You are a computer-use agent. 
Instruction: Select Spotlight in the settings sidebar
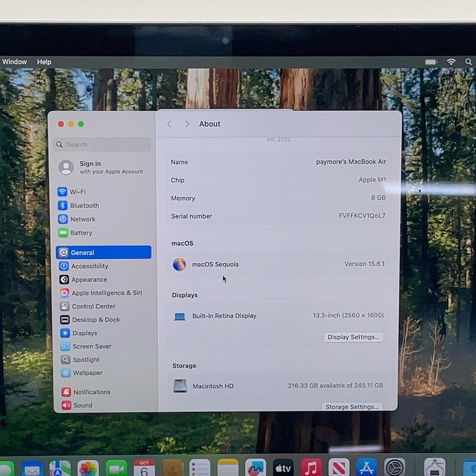click(x=81, y=360)
